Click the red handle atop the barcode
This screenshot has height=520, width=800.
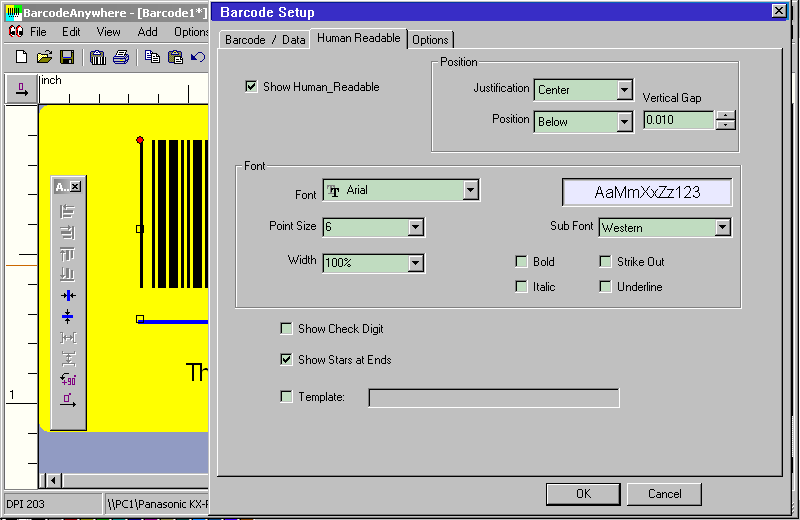click(x=140, y=140)
